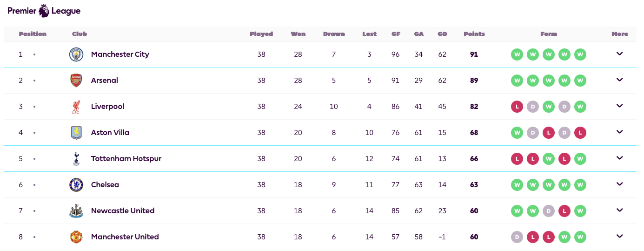
Task: Click the Position column header
Action: (33, 34)
